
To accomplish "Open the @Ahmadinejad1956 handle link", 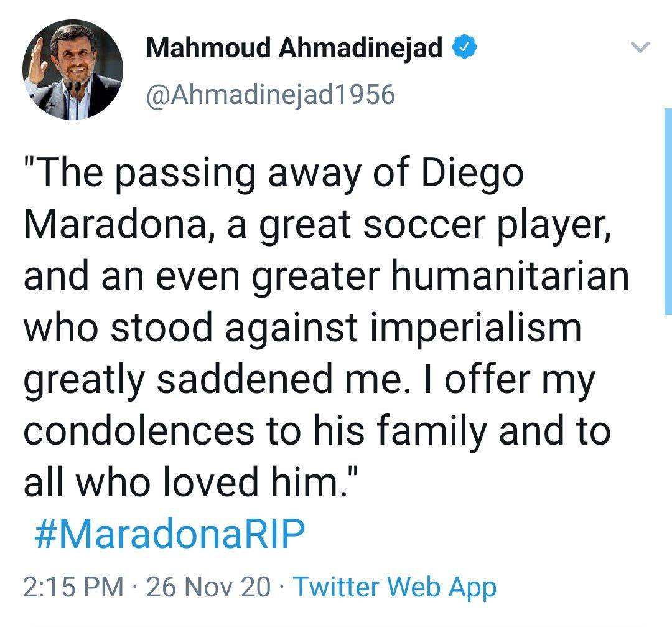I will tap(270, 95).
